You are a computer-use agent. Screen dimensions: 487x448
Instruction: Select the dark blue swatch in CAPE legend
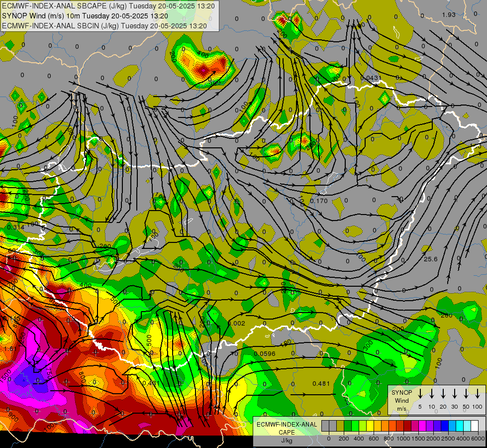click(445, 426)
